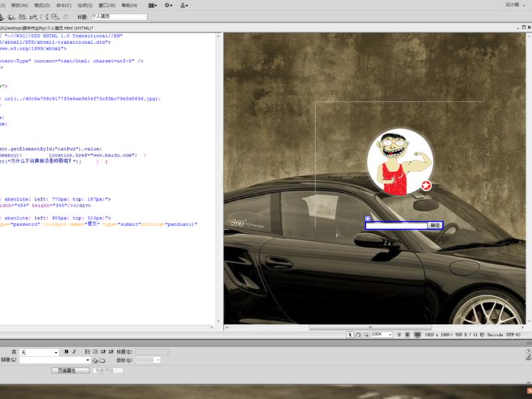Click the Italic formatting icon

point(74,352)
